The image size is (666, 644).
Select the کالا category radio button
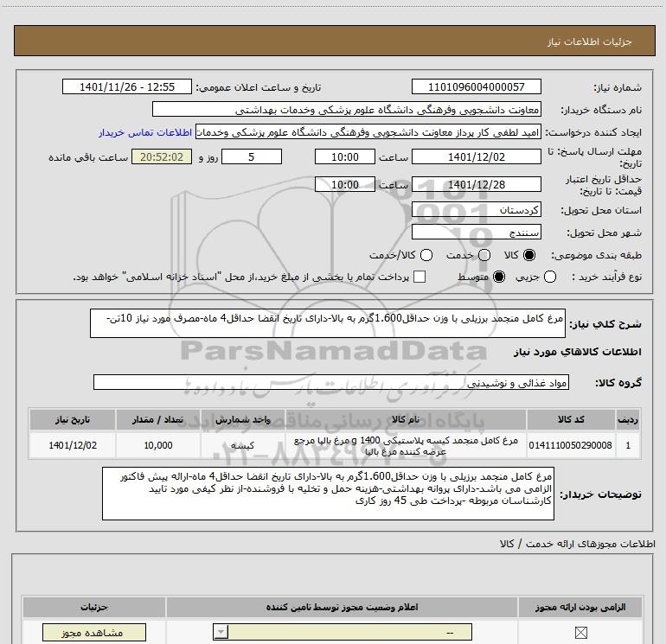point(529,255)
